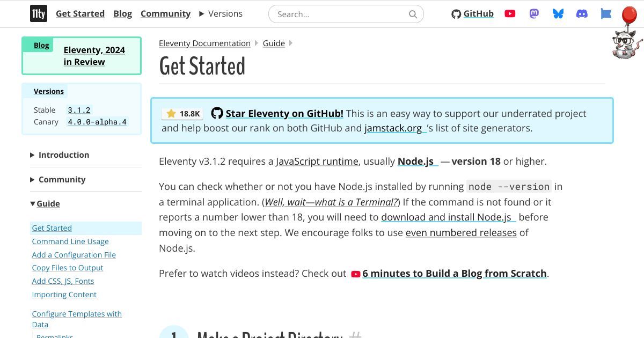Open the Discord icon link
Image resolution: width=644 pixels, height=338 pixels.
[582, 14]
